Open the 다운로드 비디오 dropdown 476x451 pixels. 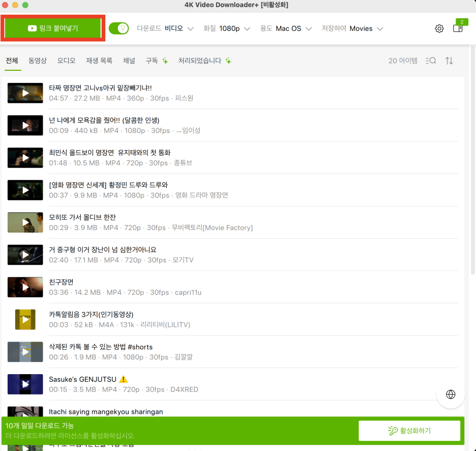pyautogui.click(x=165, y=29)
